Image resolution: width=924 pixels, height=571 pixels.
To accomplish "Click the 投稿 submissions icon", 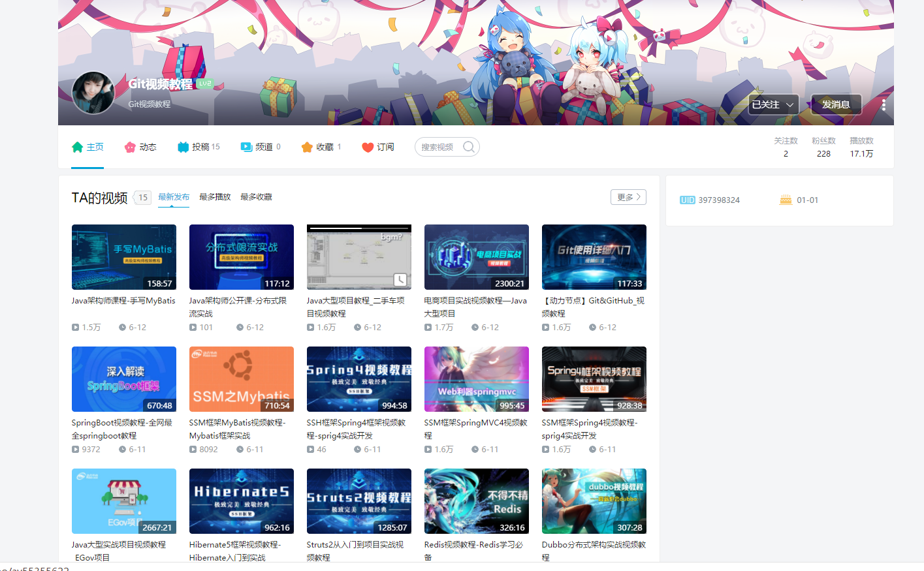I will [182, 146].
